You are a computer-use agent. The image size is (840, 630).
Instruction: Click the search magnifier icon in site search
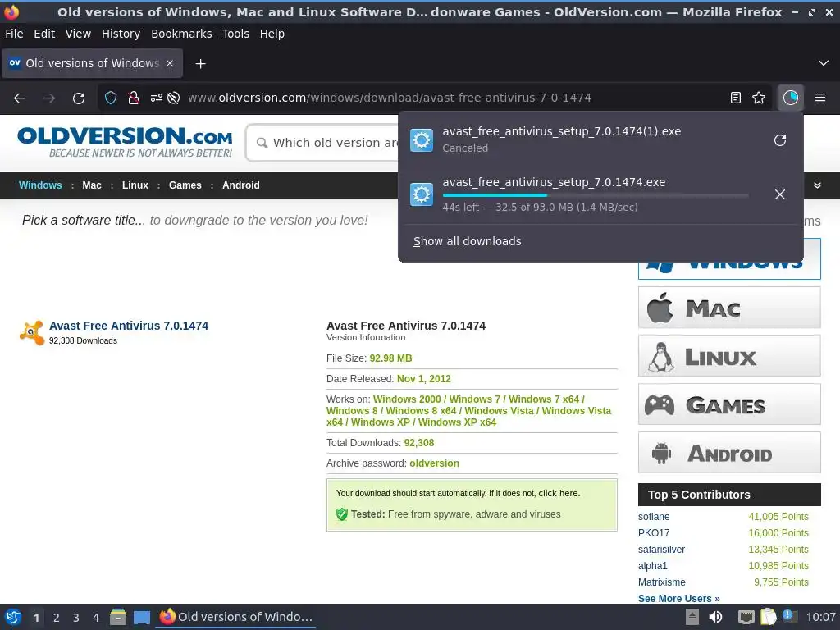click(262, 143)
